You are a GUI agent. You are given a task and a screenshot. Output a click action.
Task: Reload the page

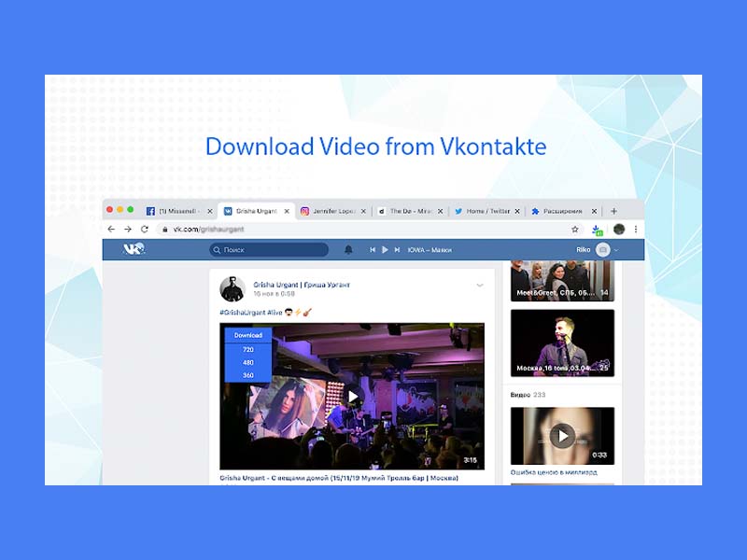(145, 229)
